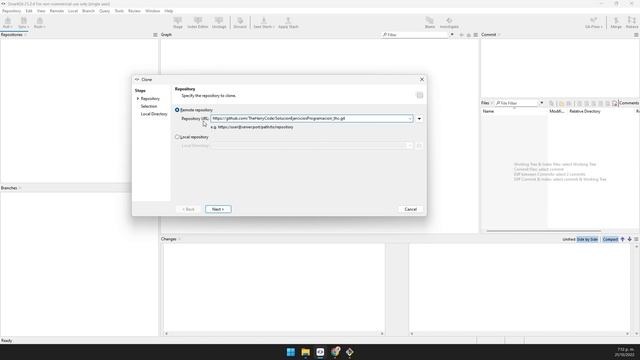
Task: Select the Local repository radio button
Action: [x=177, y=137]
